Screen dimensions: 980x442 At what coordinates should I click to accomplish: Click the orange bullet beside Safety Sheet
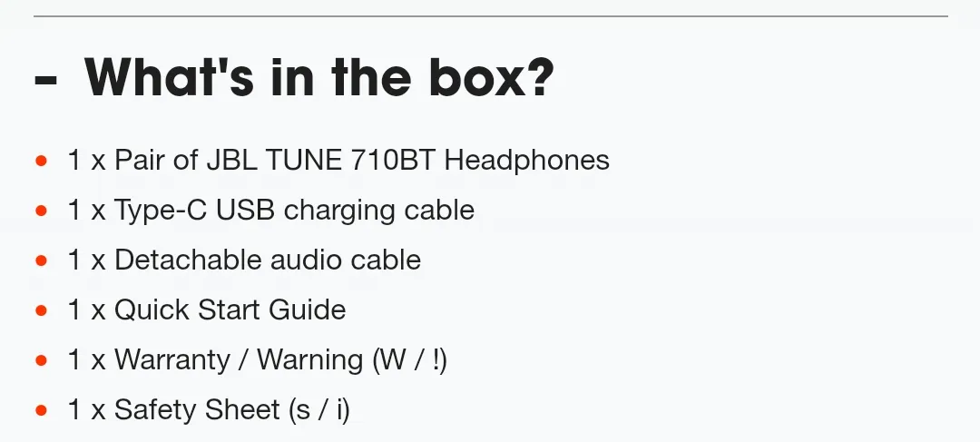coord(41,411)
